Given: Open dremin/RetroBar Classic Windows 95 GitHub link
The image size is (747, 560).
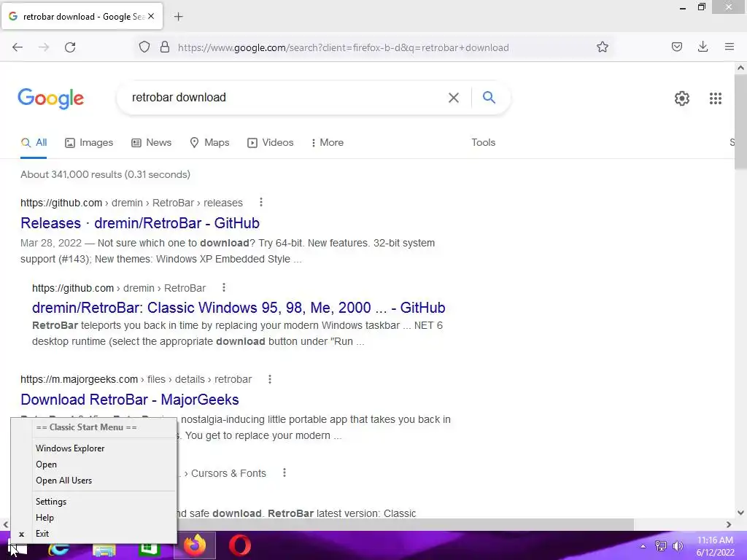Looking at the screenshot, I should (239, 308).
